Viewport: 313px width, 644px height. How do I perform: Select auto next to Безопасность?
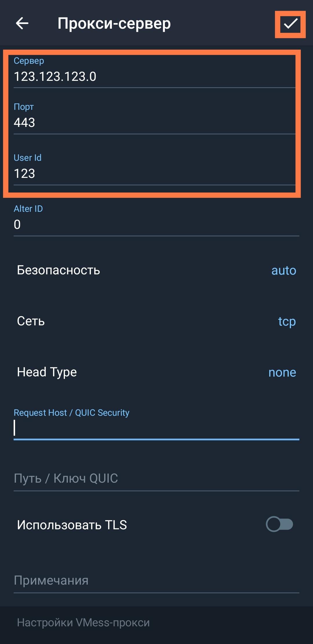(x=283, y=270)
